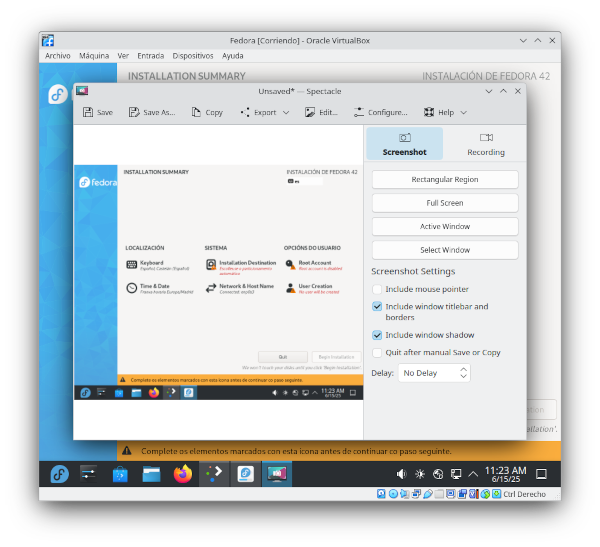Screen dimensions: 600x547
Task: Capture a Rectangular Region
Action: [x=445, y=180]
